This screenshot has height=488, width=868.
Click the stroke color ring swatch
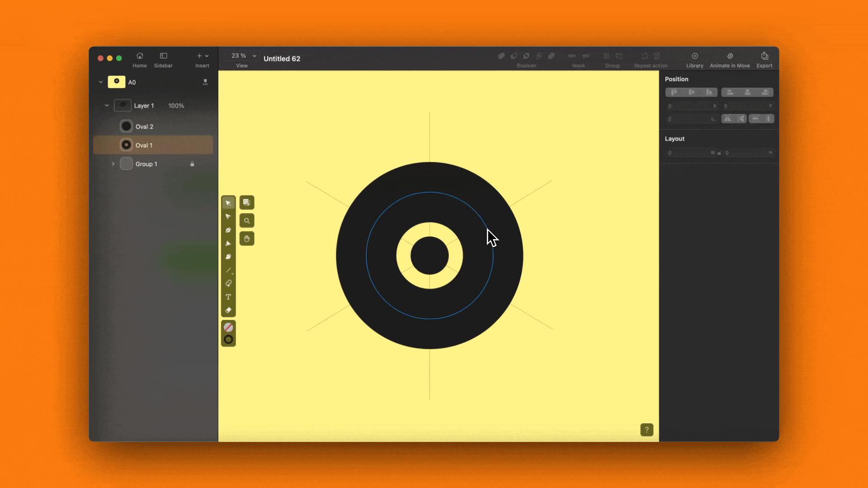tap(228, 340)
